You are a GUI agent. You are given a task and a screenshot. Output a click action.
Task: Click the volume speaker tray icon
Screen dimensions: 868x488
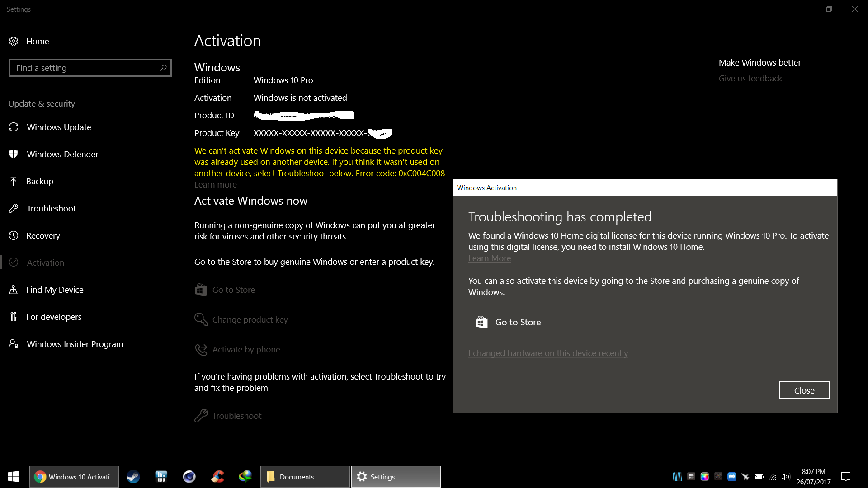pyautogui.click(x=786, y=477)
